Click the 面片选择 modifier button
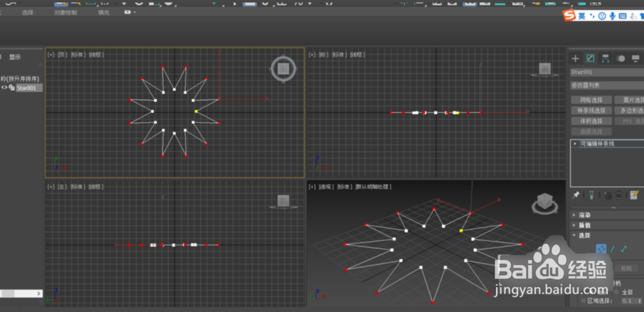This screenshot has height=312, width=644. click(629, 100)
